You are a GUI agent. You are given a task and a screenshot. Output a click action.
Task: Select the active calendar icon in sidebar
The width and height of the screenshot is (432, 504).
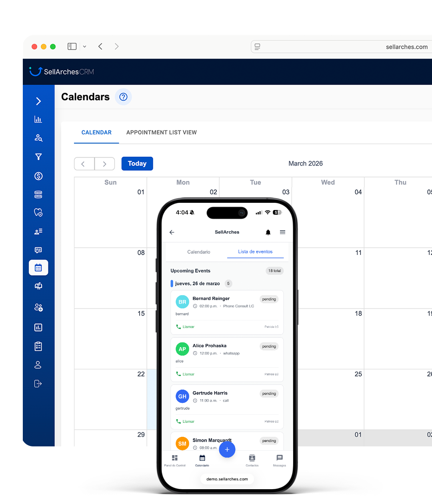[x=38, y=268]
